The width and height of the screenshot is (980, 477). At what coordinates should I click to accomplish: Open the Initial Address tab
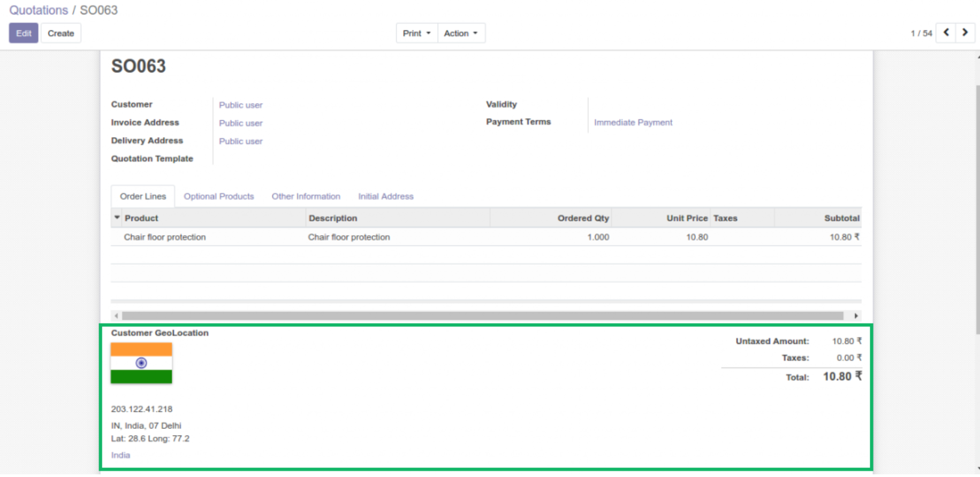click(x=385, y=196)
